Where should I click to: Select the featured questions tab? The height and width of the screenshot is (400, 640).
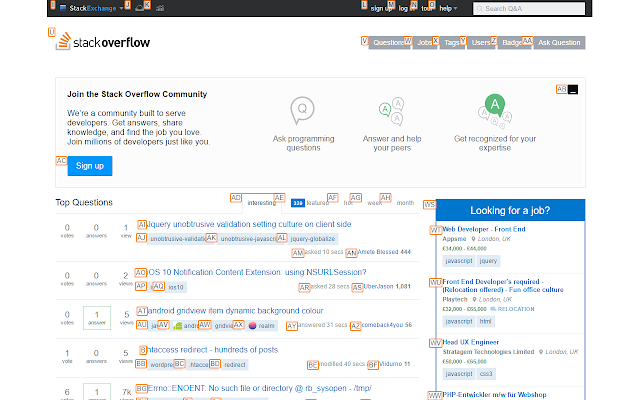pyautogui.click(x=310, y=203)
